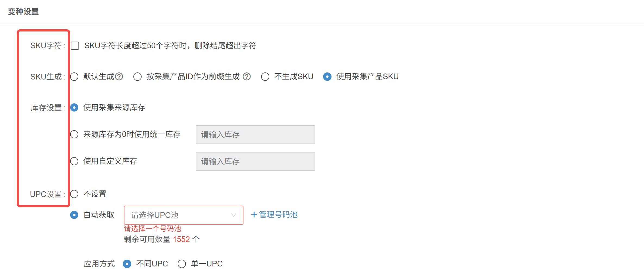Click help icon next to 按采集产品ID作为前缀生成
The width and height of the screenshot is (644, 280).
point(246,77)
